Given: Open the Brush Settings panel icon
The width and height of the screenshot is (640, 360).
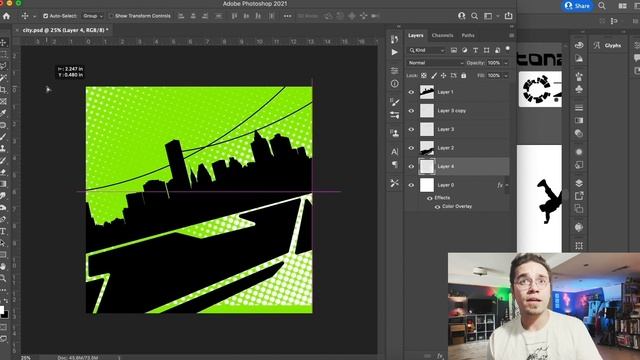Looking at the screenshot, I should point(394,102).
